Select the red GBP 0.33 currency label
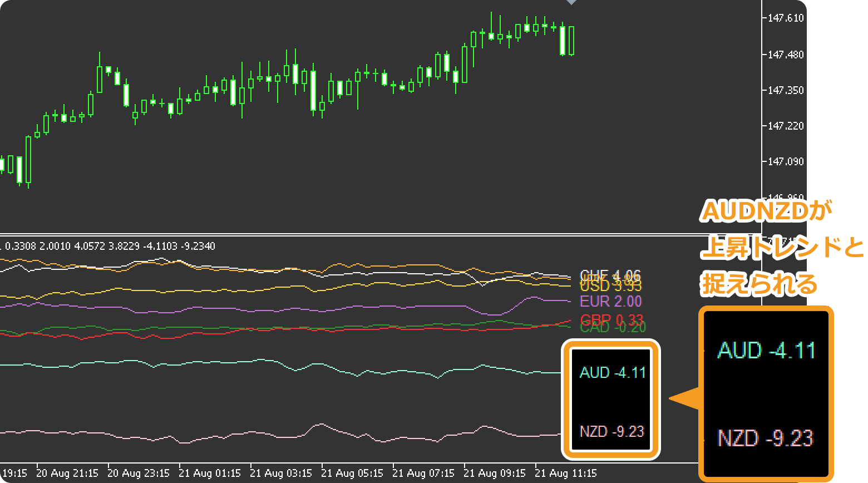Viewport: 868px width, 483px height. [x=611, y=319]
